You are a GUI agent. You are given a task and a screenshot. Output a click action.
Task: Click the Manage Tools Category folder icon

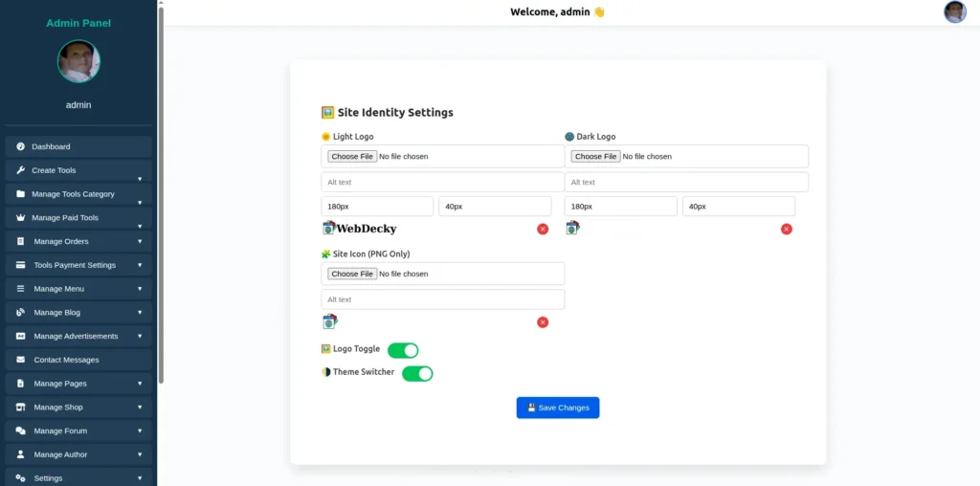coord(21,194)
